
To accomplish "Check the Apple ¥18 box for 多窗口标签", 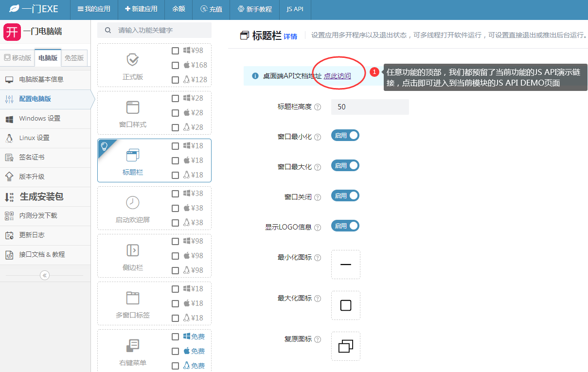I will (175, 303).
